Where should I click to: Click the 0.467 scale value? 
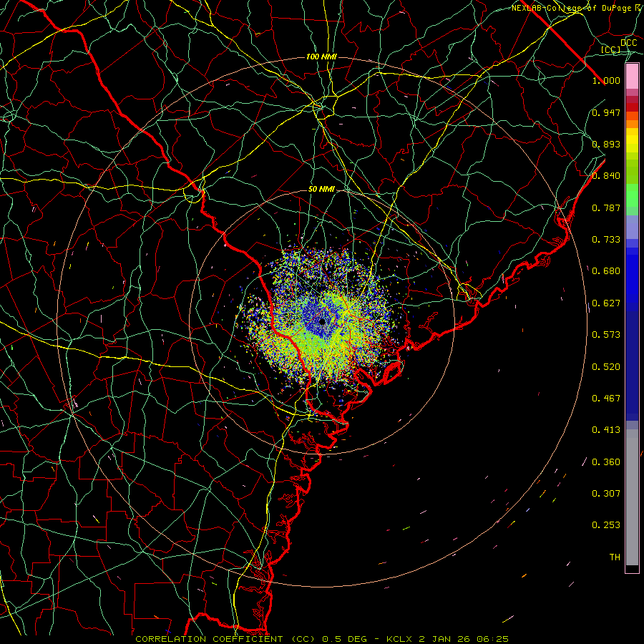pyautogui.click(x=606, y=399)
